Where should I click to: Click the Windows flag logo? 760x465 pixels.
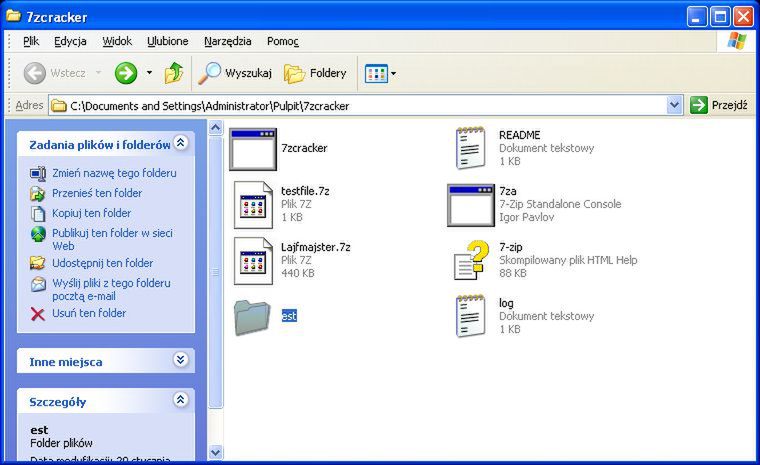[737, 41]
